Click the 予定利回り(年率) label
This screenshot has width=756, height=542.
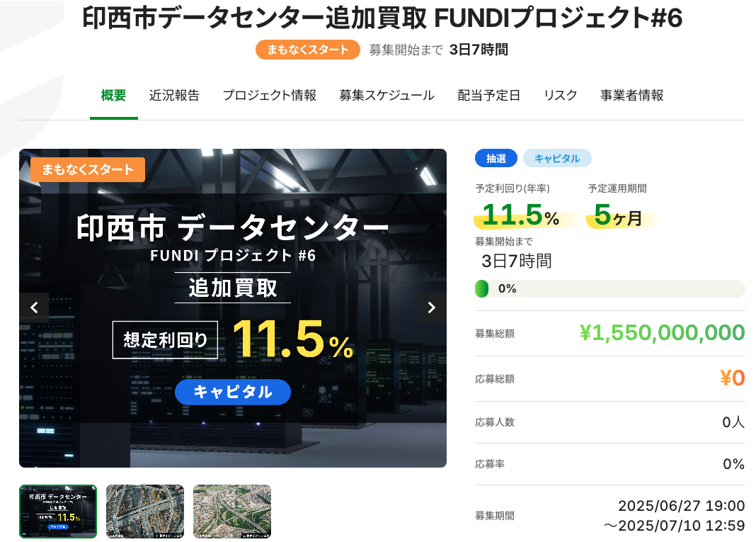point(512,188)
